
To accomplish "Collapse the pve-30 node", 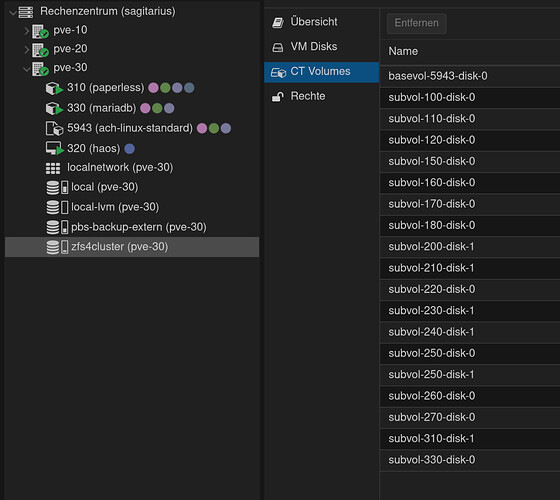I will click(x=26, y=69).
